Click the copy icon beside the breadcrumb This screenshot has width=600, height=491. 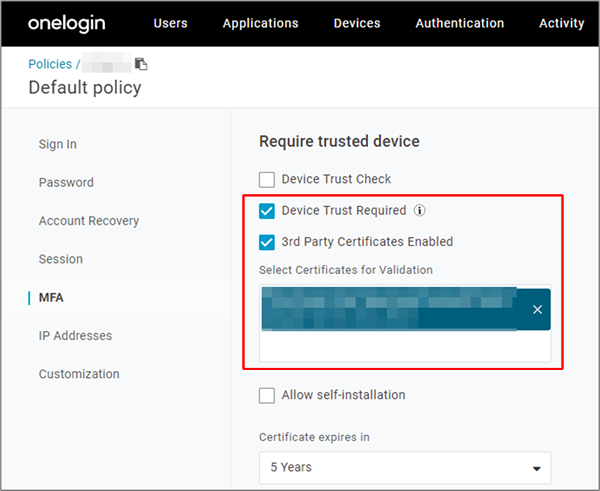tap(141, 64)
